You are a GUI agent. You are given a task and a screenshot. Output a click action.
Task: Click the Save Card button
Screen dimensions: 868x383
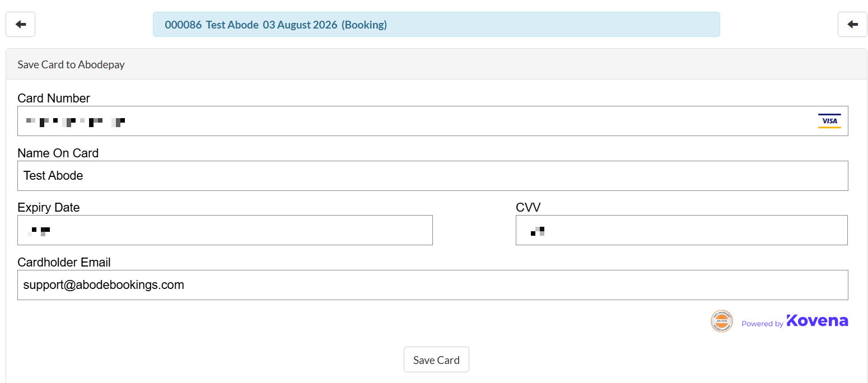(x=436, y=360)
